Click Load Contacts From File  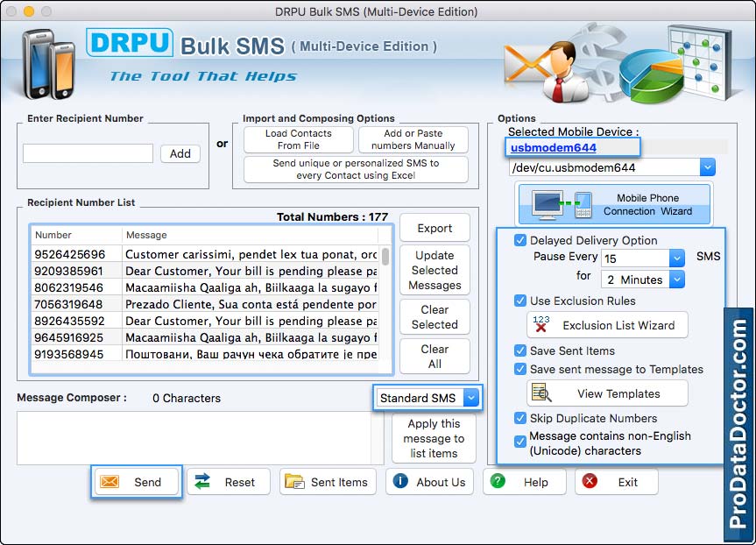coord(299,139)
